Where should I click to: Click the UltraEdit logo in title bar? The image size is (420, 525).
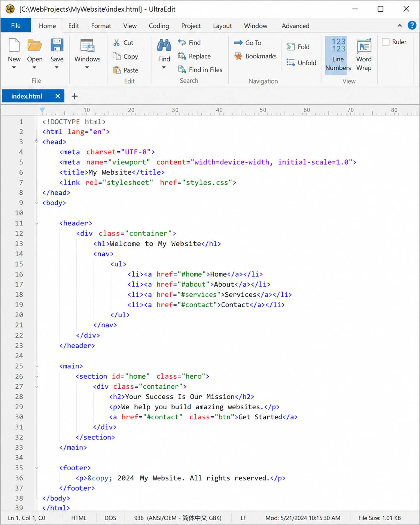(x=10, y=9)
